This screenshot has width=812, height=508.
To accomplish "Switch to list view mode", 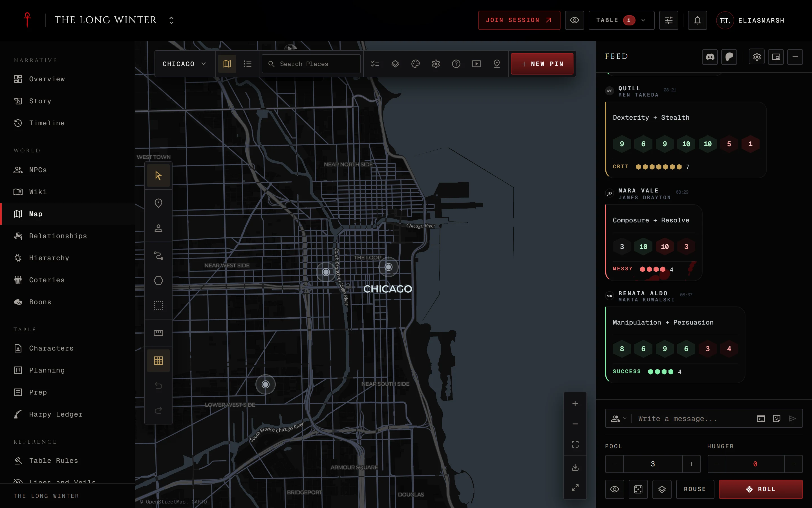I will [248, 64].
